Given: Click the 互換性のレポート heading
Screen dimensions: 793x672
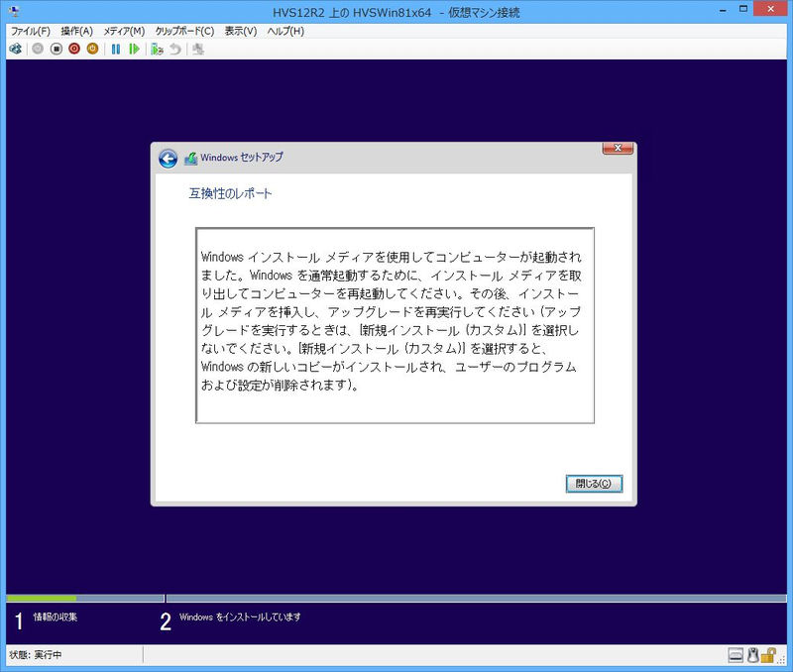Looking at the screenshot, I should click(230, 193).
